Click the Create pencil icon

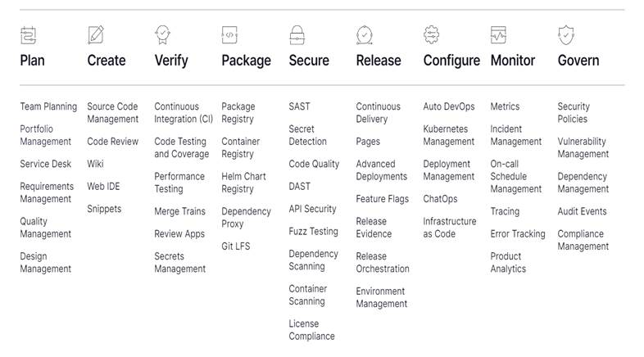coord(96,35)
